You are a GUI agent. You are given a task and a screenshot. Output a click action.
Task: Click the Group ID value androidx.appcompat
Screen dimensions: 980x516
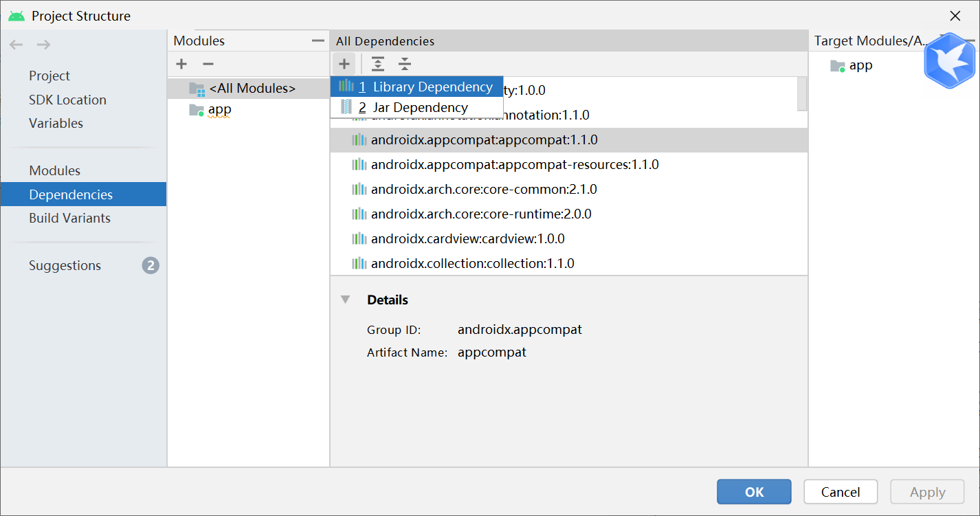[520, 330]
